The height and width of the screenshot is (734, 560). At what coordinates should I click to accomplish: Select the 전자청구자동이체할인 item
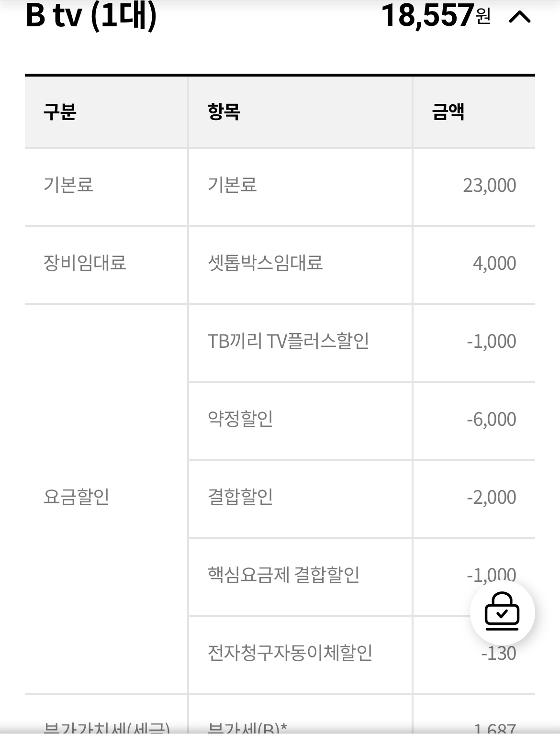(290, 653)
